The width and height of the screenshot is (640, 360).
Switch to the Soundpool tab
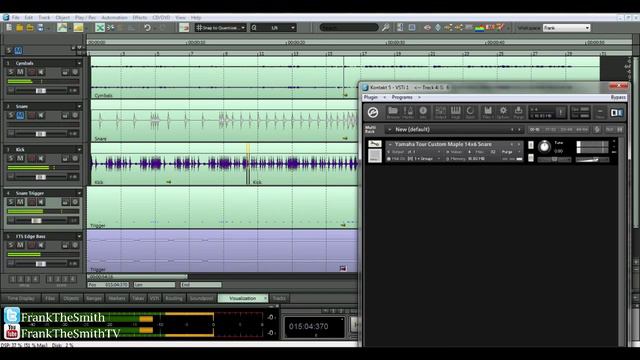click(201, 298)
